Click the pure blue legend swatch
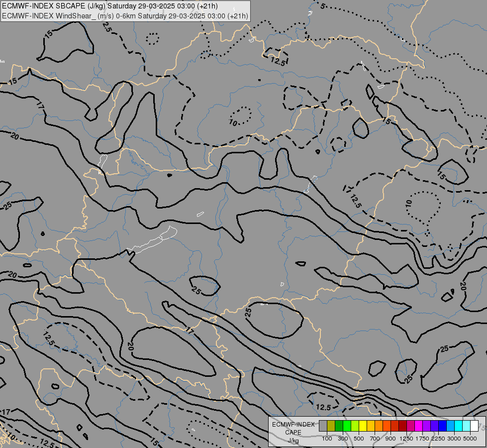The image size is (487, 448). [442, 426]
